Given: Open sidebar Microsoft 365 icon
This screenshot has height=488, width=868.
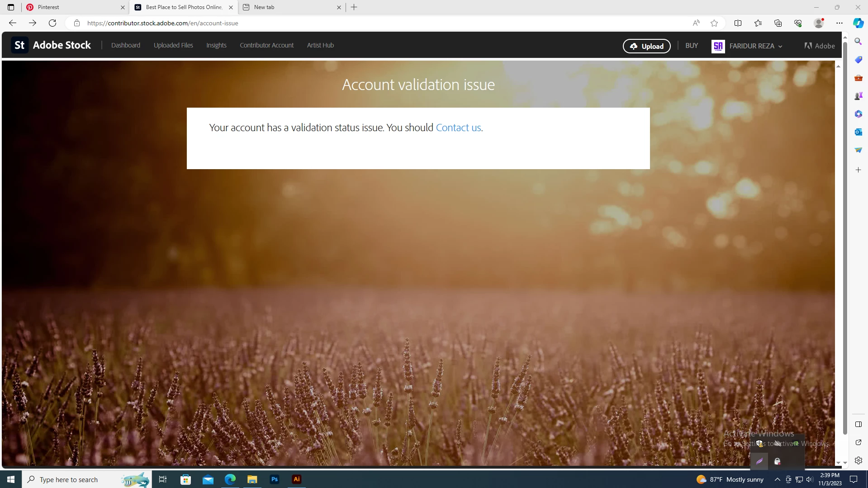Looking at the screenshot, I should click(x=858, y=114).
